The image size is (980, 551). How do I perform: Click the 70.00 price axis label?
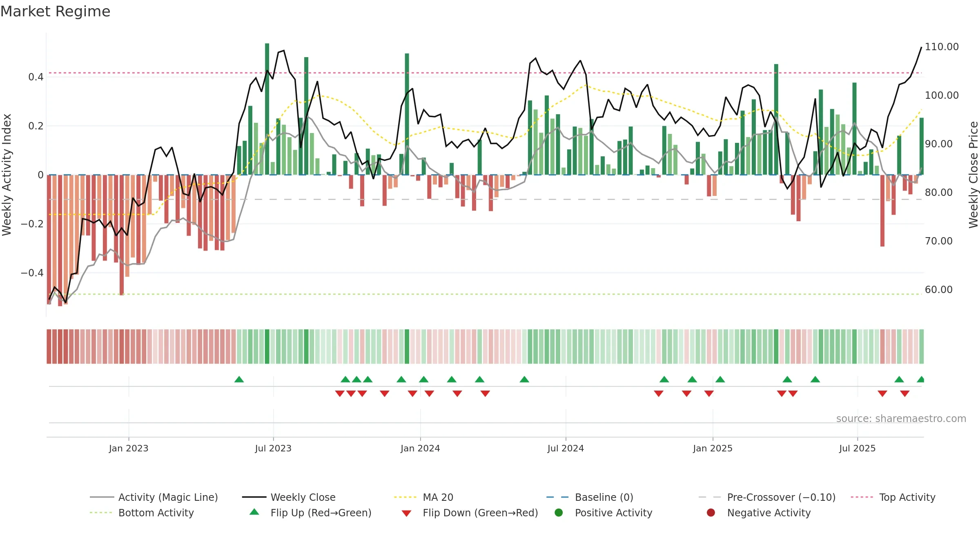point(939,241)
